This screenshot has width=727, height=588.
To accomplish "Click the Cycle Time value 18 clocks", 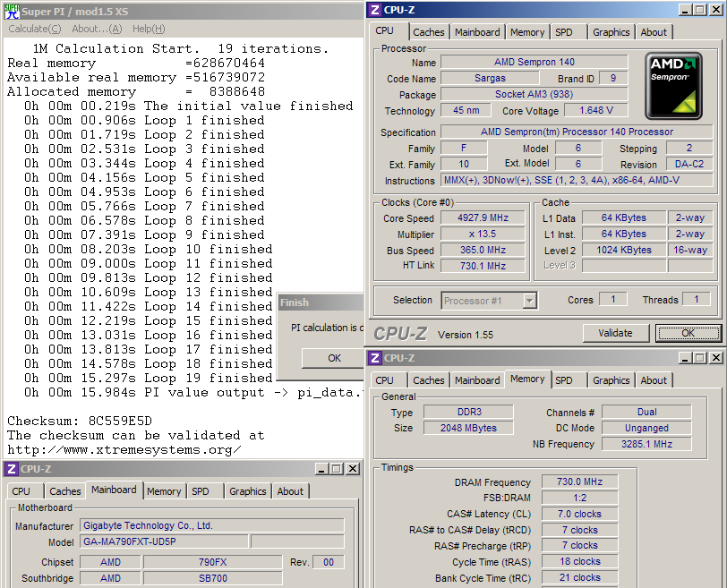I will pyautogui.click(x=579, y=561).
